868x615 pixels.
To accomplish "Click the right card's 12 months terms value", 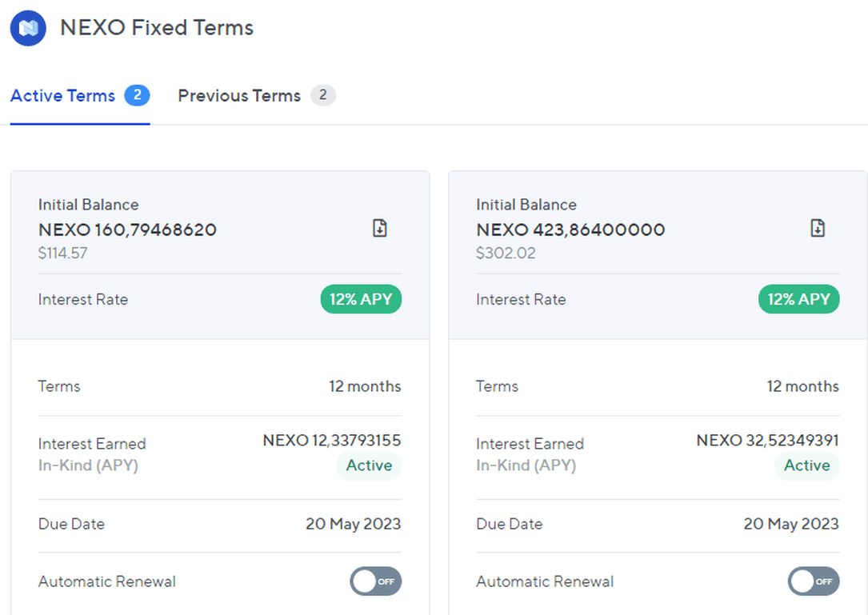I will point(802,386).
